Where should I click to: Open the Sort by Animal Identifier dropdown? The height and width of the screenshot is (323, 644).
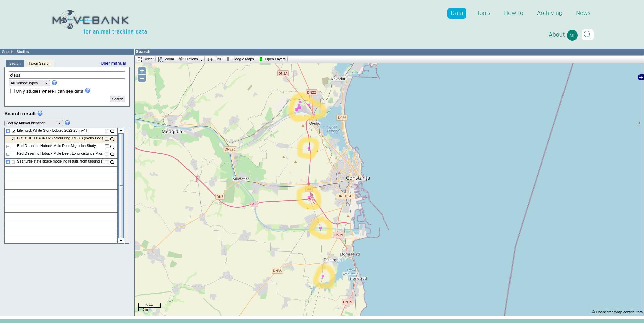point(34,123)
